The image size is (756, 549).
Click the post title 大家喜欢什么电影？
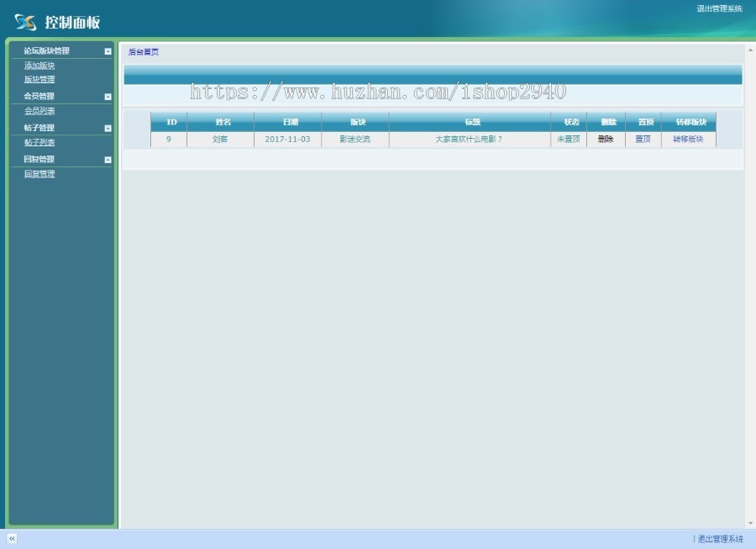[x=469, y=139]
